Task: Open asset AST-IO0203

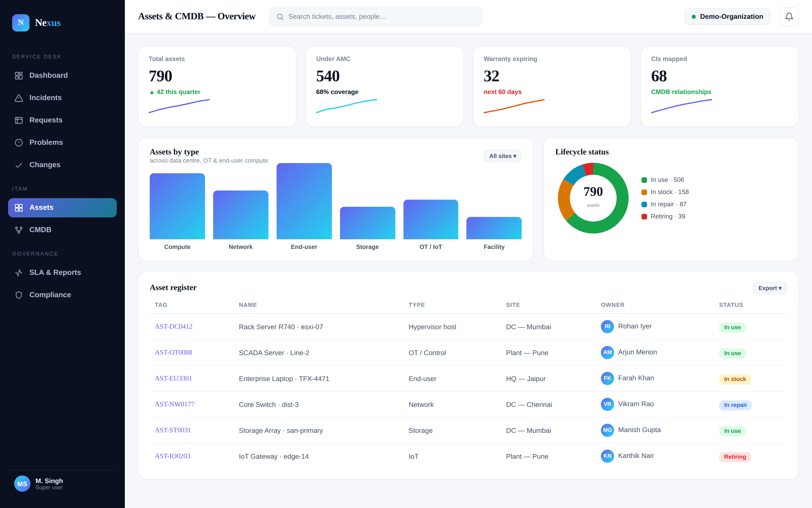Action: coord(173,456)
